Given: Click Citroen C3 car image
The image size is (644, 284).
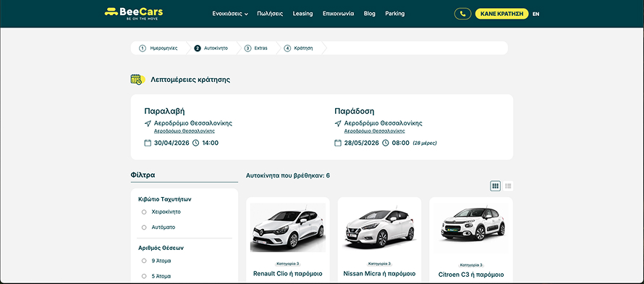Looking at the screenshot, I should pyautogui.click(x=471, y=227).
